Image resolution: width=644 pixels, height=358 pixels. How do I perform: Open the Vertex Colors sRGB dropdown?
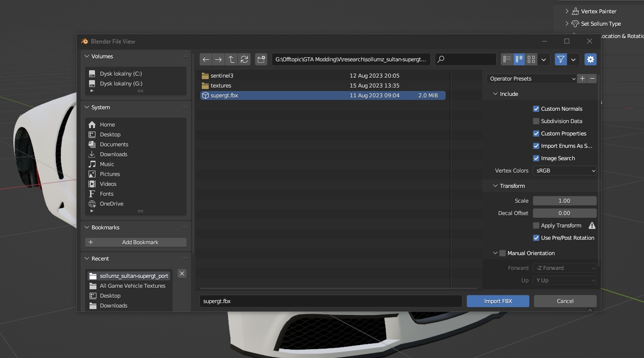[x=564, y=171]
